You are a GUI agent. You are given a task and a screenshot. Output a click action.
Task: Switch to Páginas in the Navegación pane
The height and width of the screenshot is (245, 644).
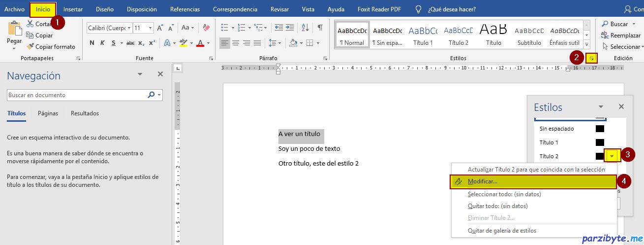pos(48,113)
